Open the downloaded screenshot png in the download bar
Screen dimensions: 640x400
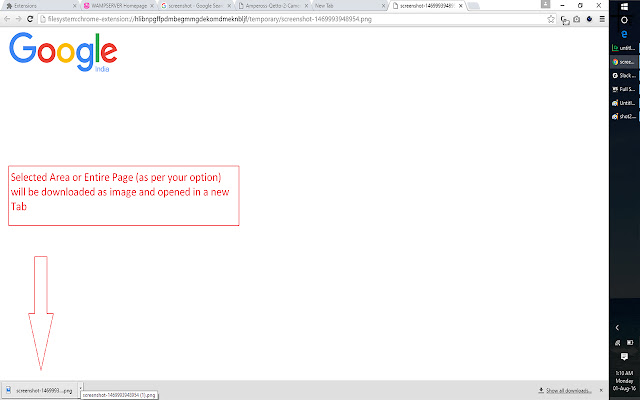(x=40, y=391)
